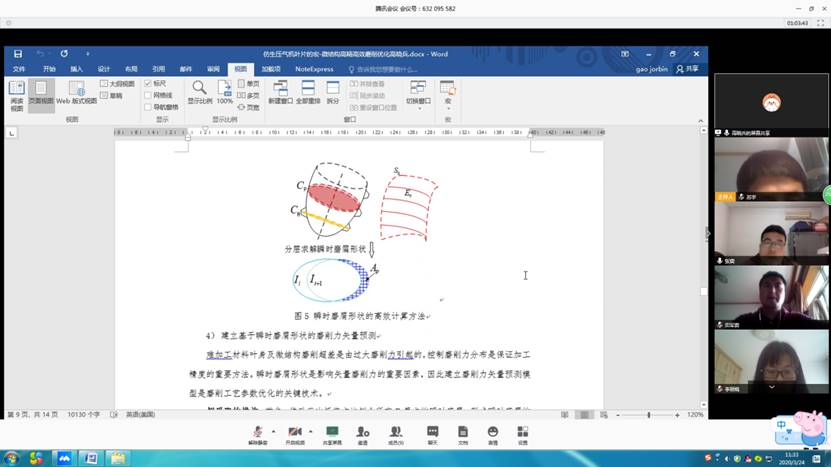Switch to the 插入 (Insert) ribbon tab
The height and width of the screenshot is (467, 831).
pyautogui.click(x=76, y=69)
